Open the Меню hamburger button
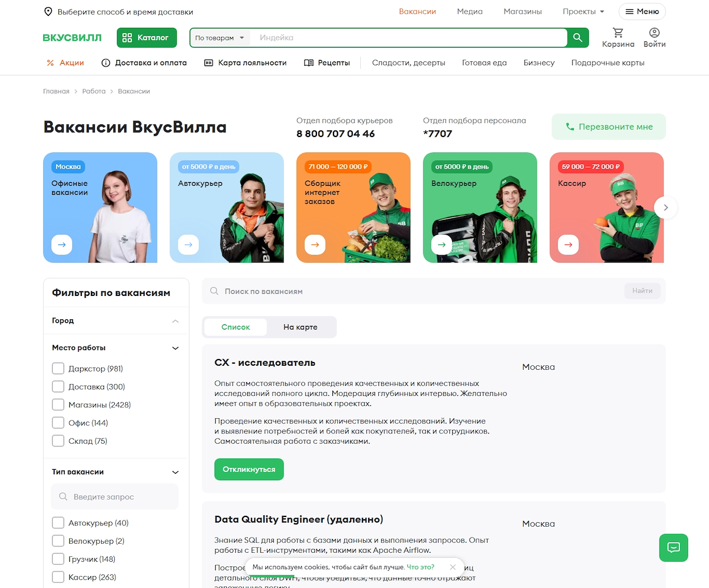Viewport: 709px width, 588px height. point(642,11)
